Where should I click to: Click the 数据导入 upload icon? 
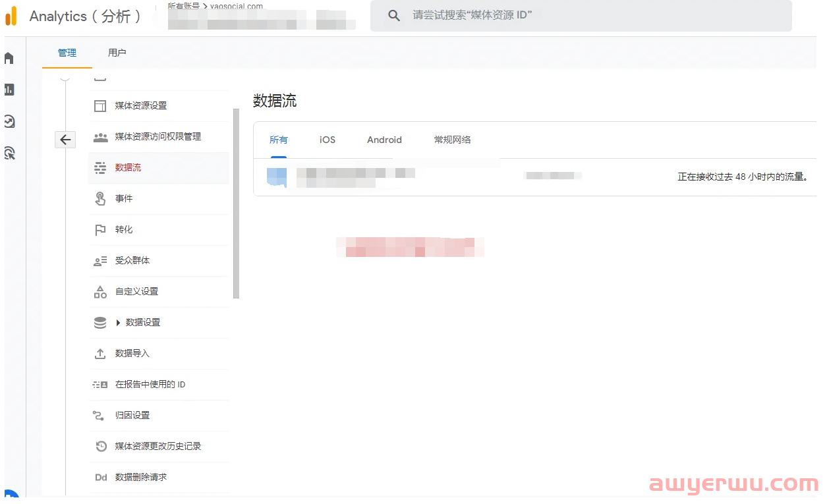pyautogui.click(x=100, y=354)
